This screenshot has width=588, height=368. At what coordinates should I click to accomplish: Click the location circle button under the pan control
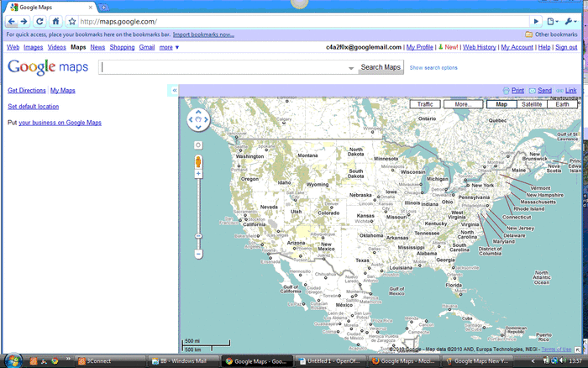click(198, 145)
